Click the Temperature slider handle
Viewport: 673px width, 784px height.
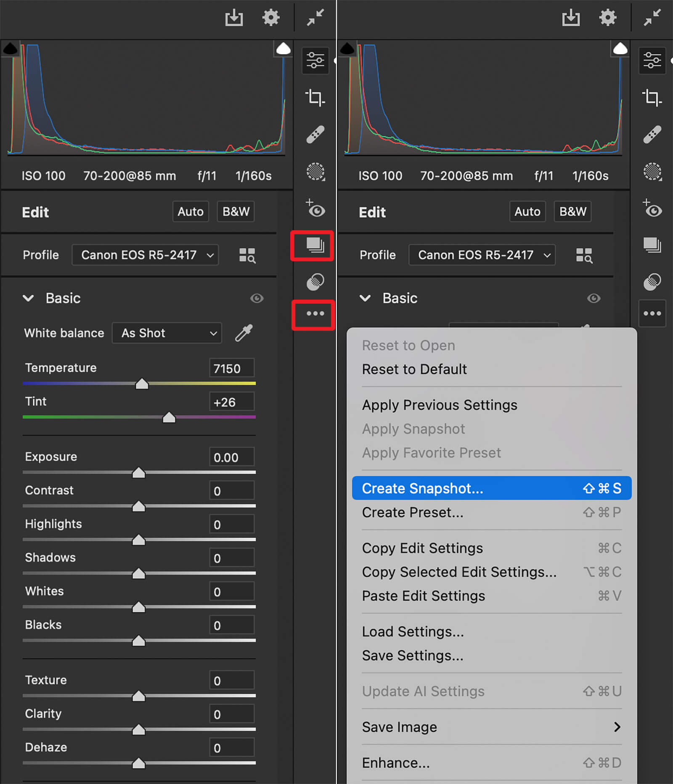point(142,384)
